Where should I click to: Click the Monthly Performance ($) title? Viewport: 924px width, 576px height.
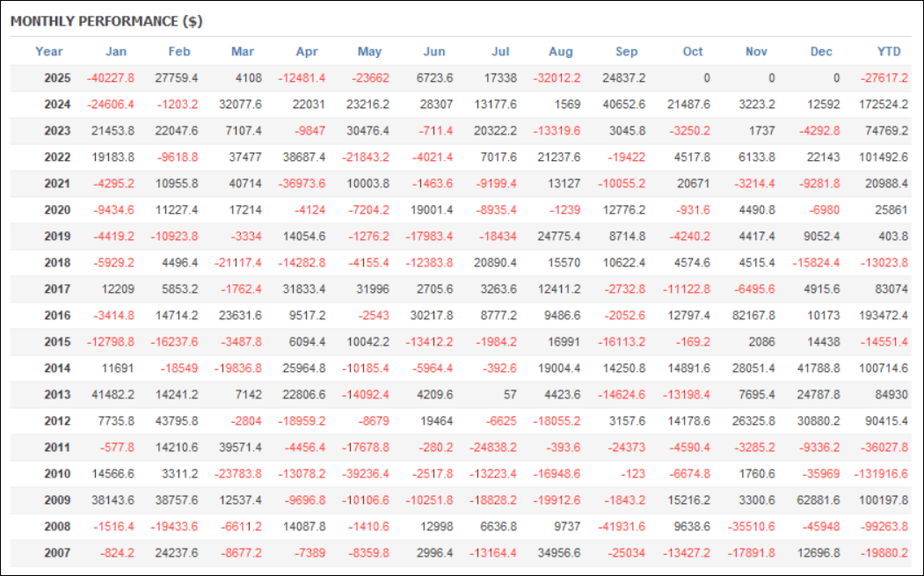106,20
